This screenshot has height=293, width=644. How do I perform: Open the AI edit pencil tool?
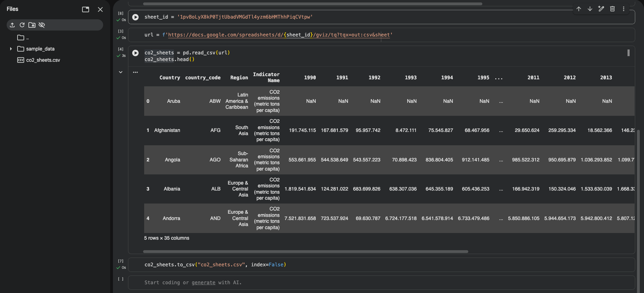601,9
